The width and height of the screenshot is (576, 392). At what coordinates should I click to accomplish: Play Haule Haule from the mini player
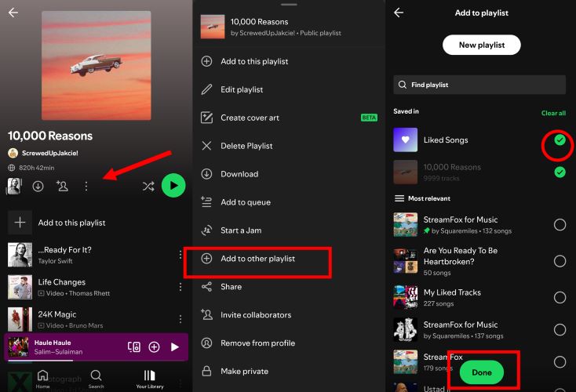pyautogui.click(x=175, y=347)
